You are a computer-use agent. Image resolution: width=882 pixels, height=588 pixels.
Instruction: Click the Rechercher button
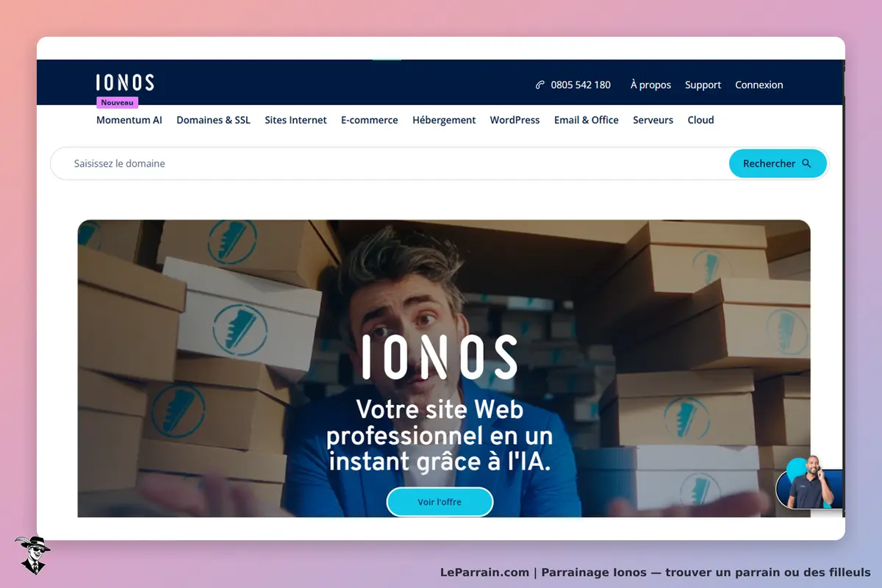click(778, 163)
